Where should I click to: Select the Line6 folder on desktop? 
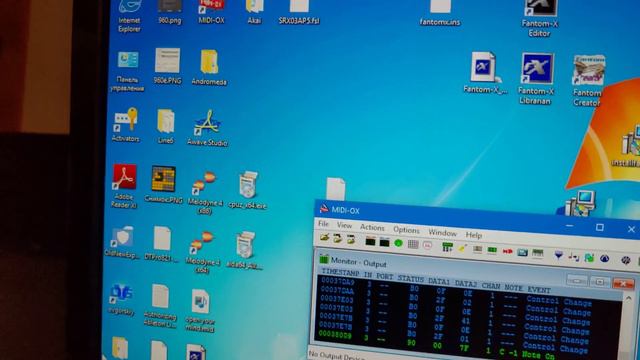(165, 126)
